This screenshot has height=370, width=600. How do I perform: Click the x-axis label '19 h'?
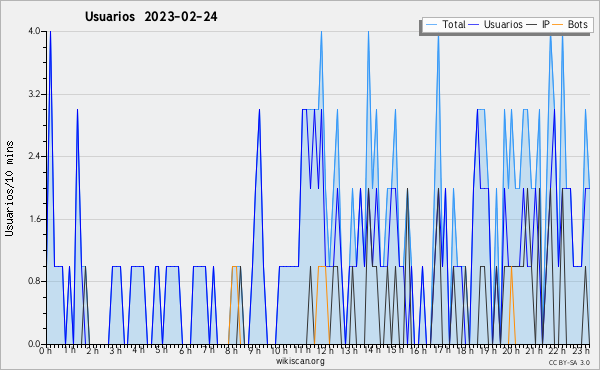(488, 351)
